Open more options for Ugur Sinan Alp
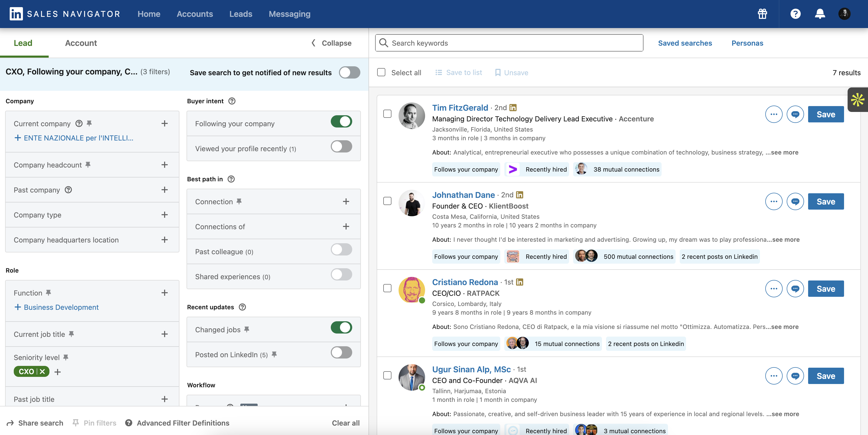This screenshot has height=435, width=868. 774,376
